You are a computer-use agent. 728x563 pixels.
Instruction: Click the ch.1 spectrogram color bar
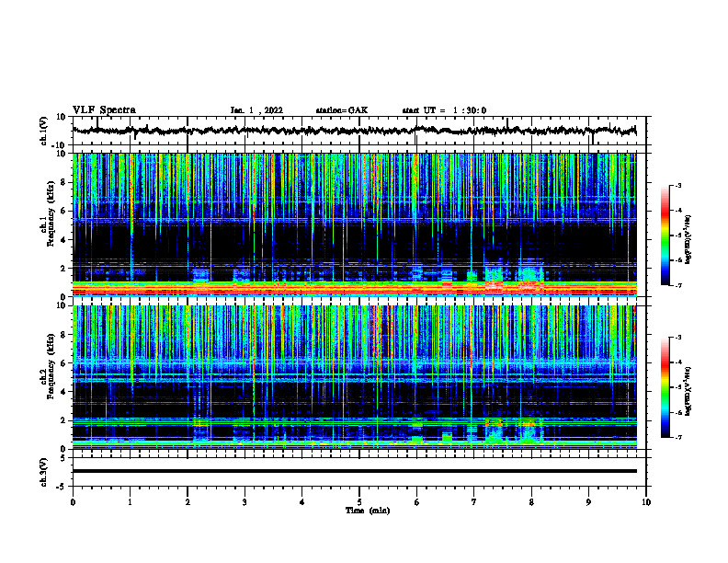coord(665,236)
